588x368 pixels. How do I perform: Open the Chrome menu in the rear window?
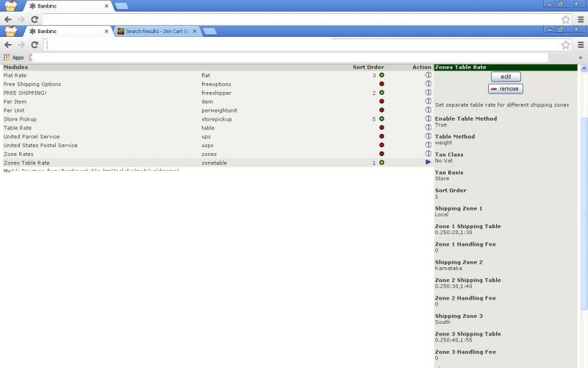coord(581,20)
